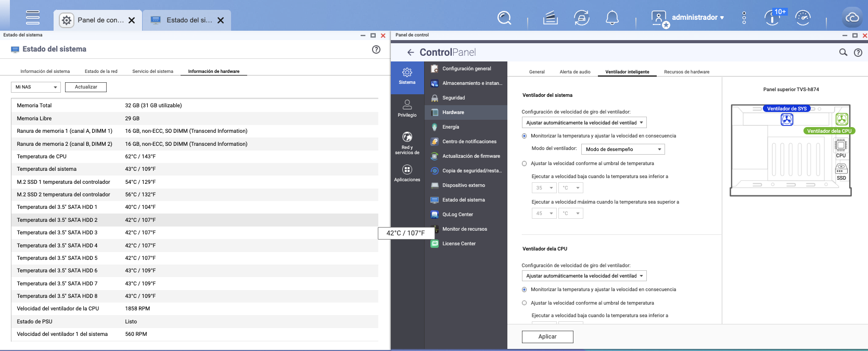Open the Modo de desempeño dropdown

click(x=623, y=149)
